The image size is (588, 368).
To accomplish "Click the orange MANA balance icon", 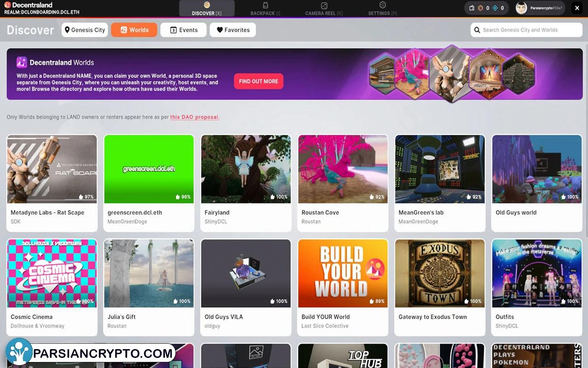I will click(x=481, y=8).
